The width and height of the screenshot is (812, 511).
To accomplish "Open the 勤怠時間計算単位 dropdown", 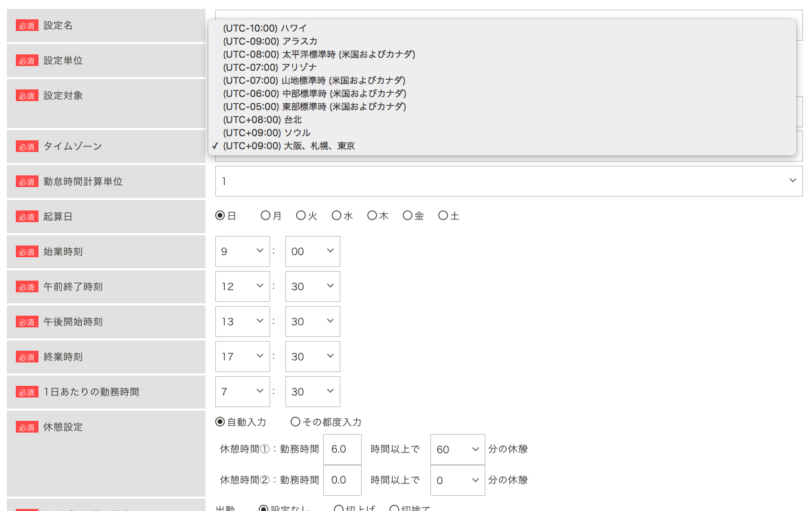I will click(x=508, y=181).
